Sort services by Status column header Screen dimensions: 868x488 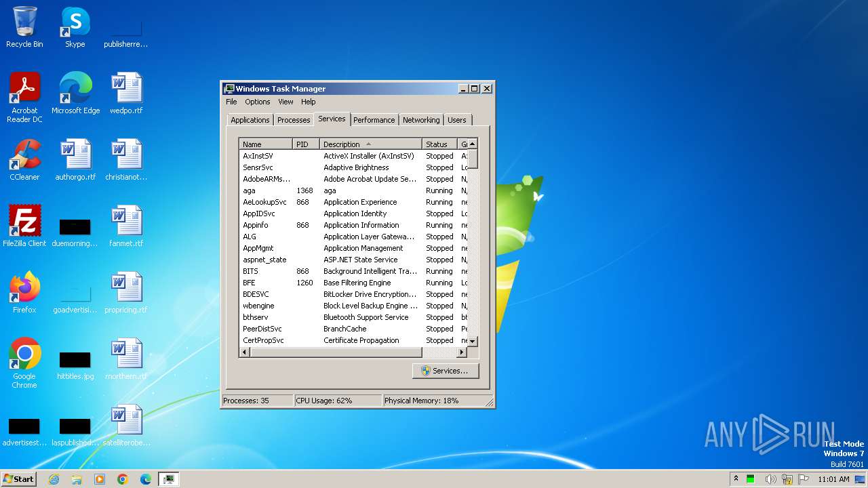coord(440,144)
